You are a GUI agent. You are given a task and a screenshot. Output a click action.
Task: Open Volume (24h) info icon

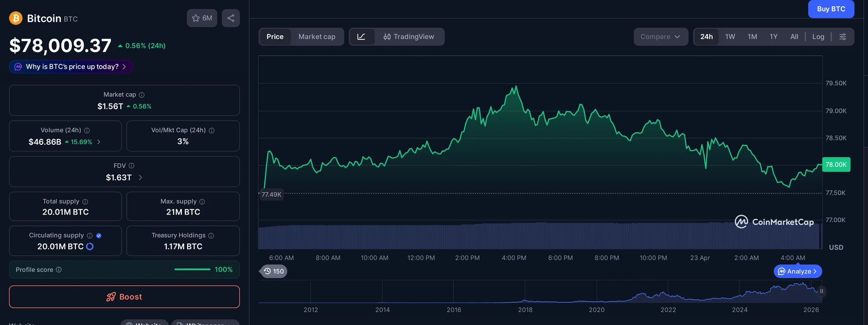pyautogui.click(x=87, y=130)
